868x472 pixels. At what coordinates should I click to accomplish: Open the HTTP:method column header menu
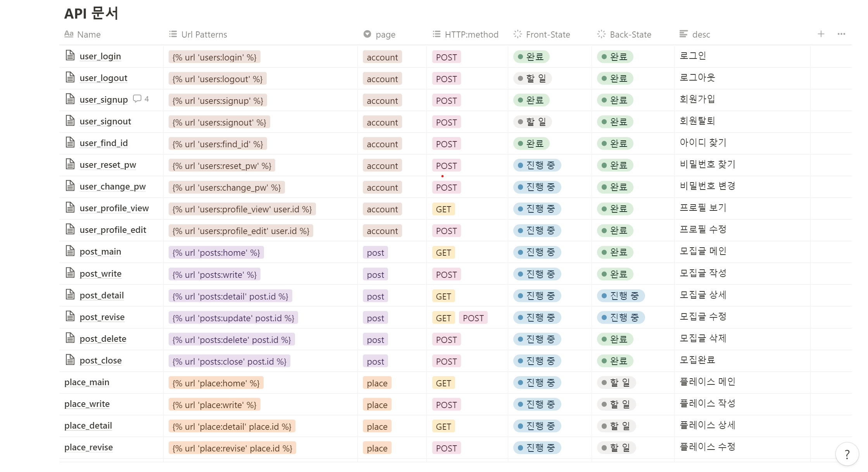pyautogui.click(x=471, y=34)
